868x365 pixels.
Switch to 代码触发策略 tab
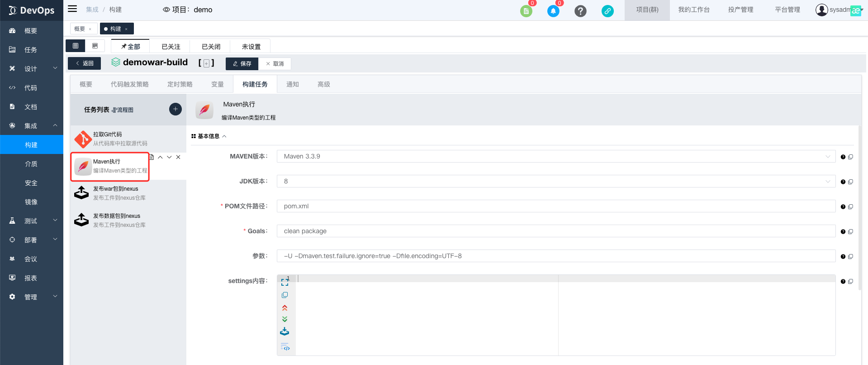coord(129,84)
